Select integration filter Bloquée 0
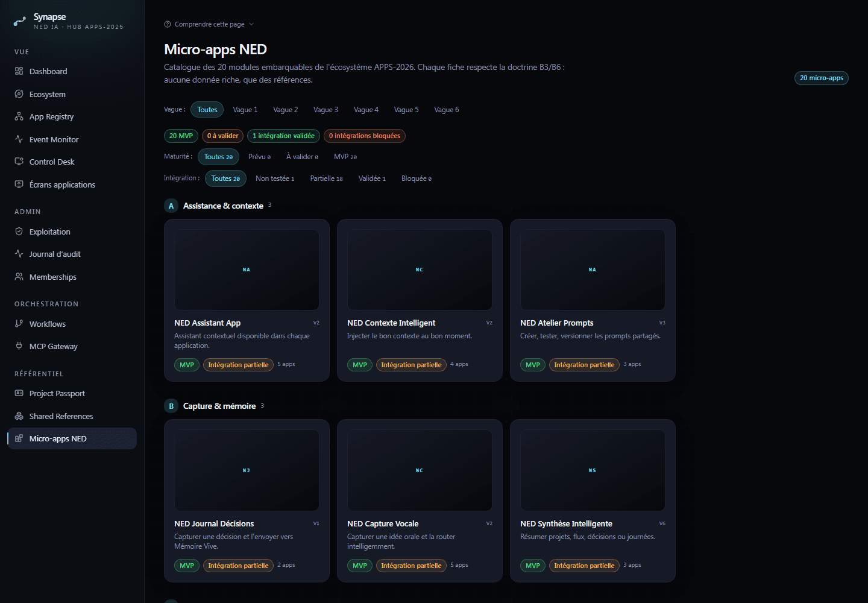The image size is (868, 603). click(417, 178)
